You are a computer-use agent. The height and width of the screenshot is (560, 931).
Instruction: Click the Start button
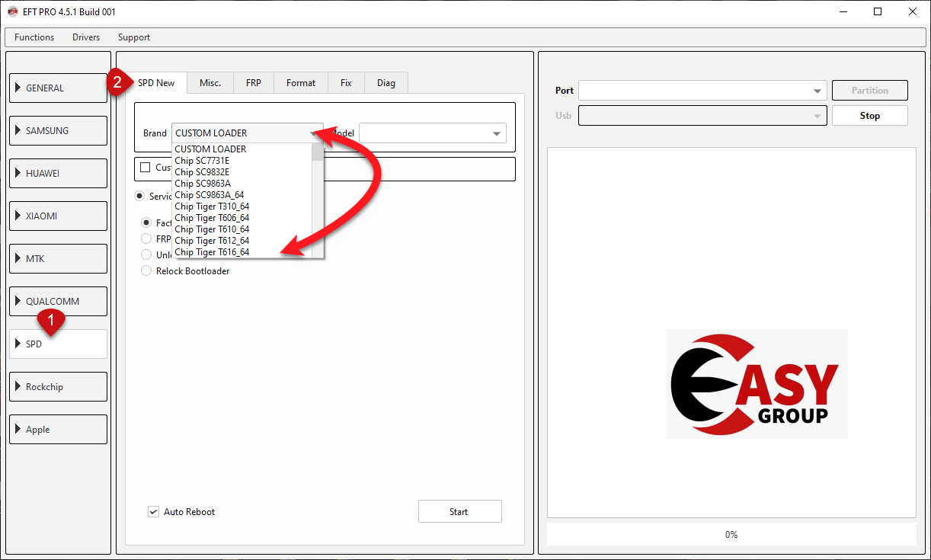(x=460, y=512)
